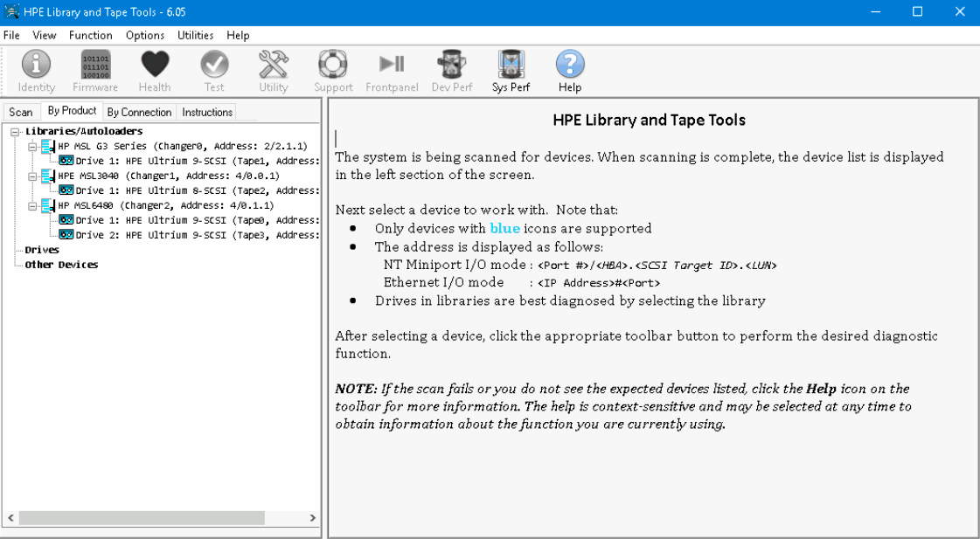Screen dimensions: 980x539
Task: Select HP MSL G3 Series library row
Action: click(183, 146)
